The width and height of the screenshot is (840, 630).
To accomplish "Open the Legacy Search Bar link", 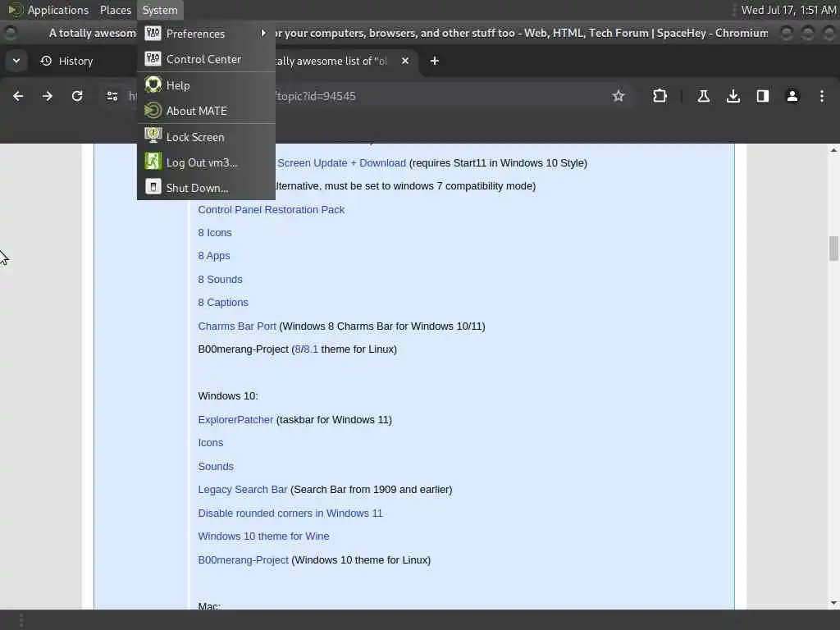I will 243,490.
